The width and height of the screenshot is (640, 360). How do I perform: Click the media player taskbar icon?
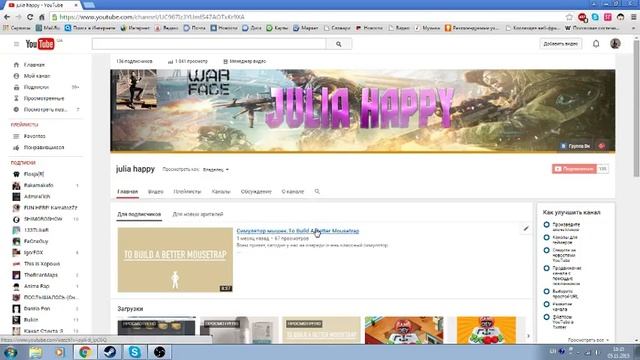pos(60,352)
